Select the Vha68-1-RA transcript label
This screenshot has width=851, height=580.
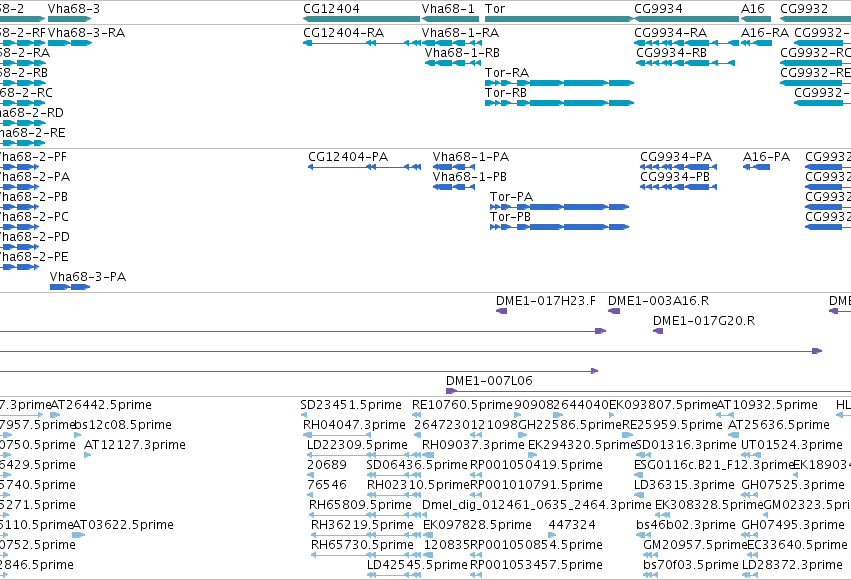[x=460, y=33]
